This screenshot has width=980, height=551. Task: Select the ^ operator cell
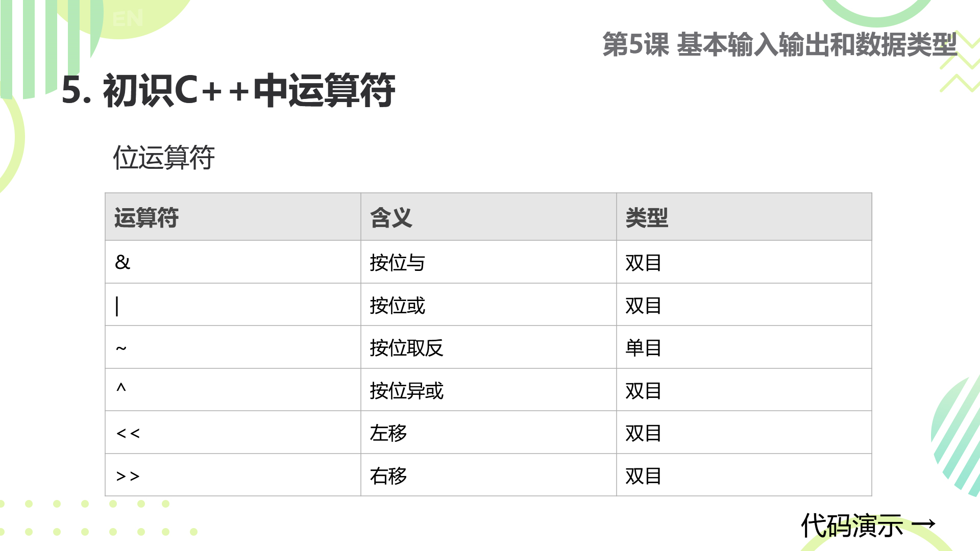point(233,390)
